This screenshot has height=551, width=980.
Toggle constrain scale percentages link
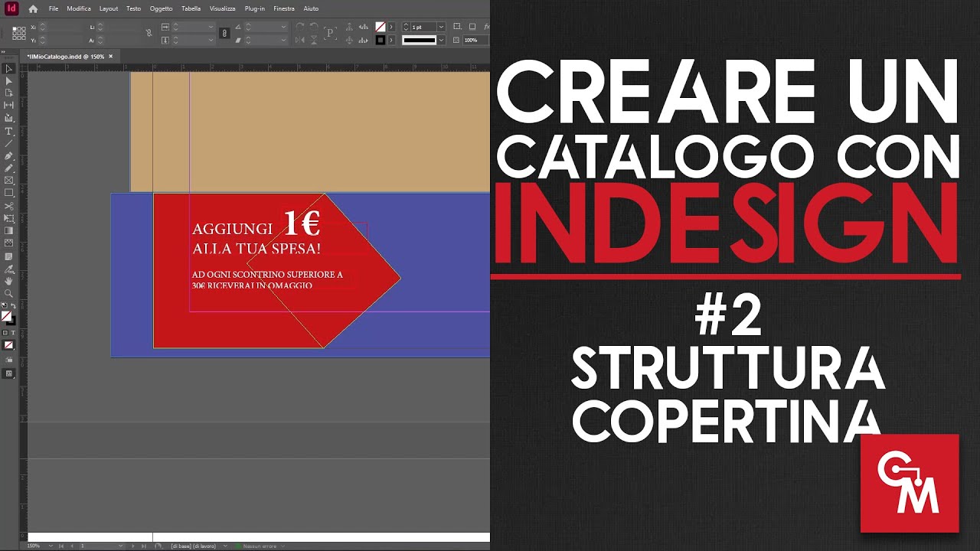tap(224, 33)
